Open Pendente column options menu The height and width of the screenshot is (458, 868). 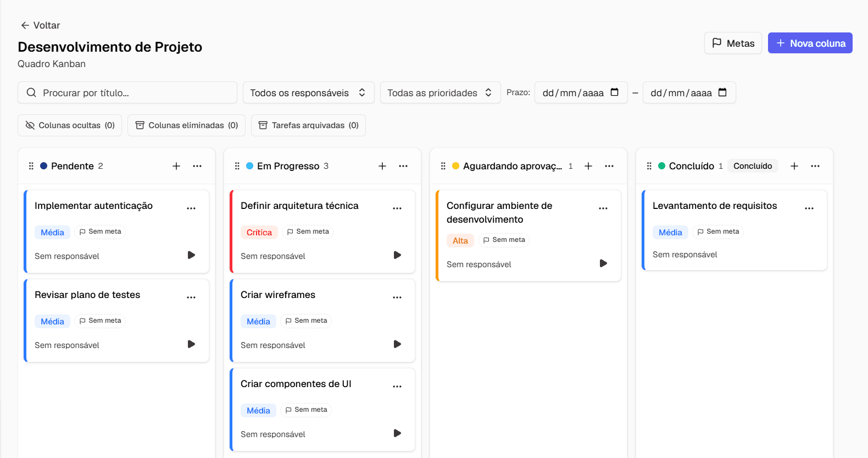click(x=197, y=166)
